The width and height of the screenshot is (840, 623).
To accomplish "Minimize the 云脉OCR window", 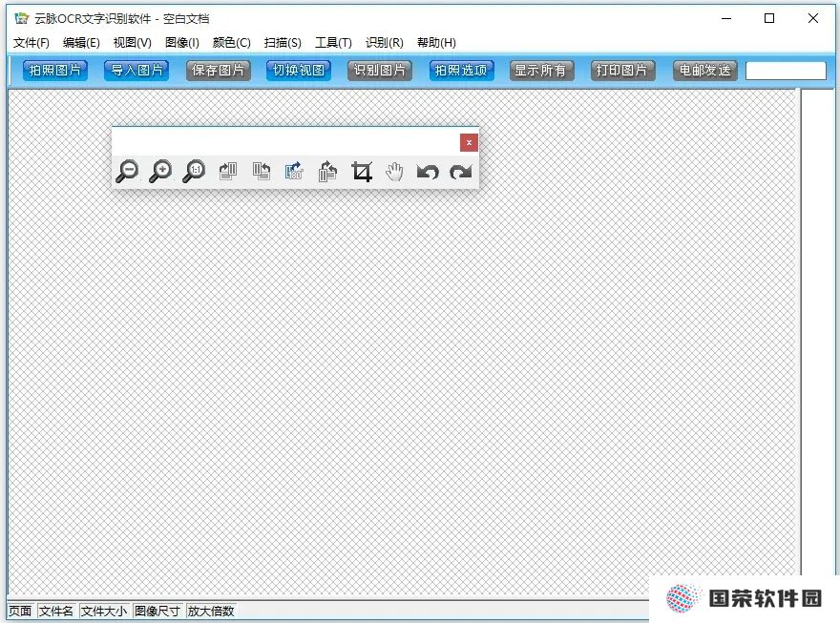I will tap(726, 18).
